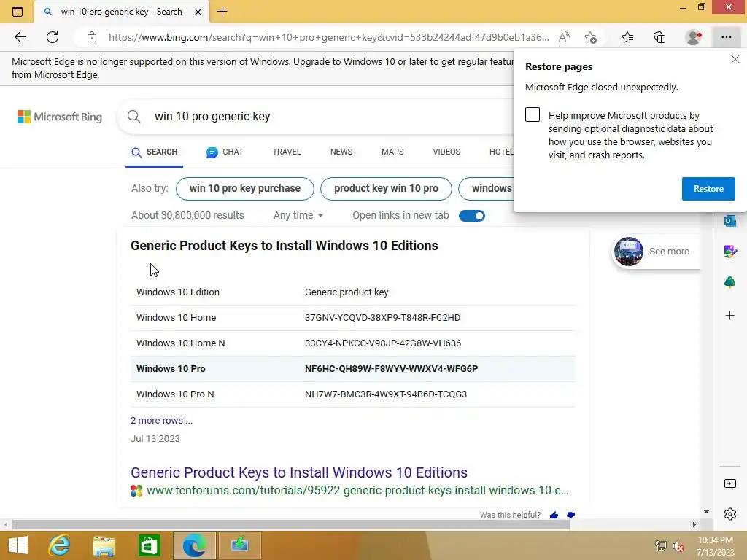Viewport: 747px width, 560px height.
Task: Click the scrollbar right arrow
Action: tap(694, 525)
